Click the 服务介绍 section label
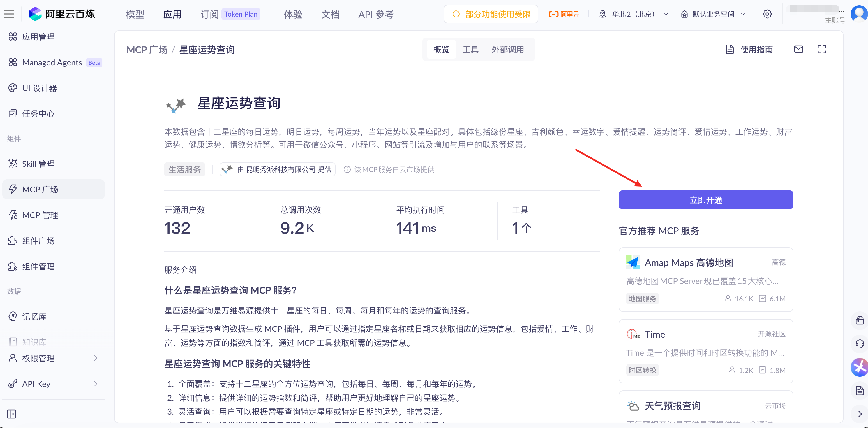This screenshot has height=428, width=868. coord(180,270)
